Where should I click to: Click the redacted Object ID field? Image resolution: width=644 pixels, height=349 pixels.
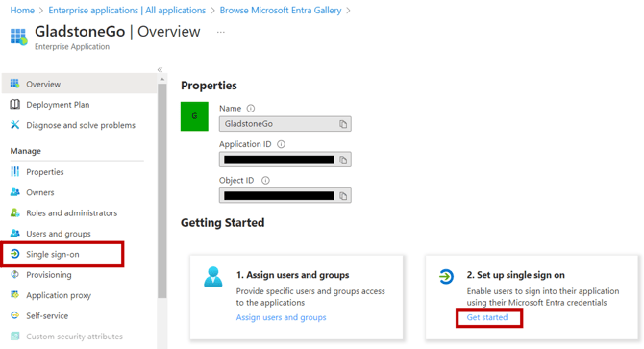point(285,196)
